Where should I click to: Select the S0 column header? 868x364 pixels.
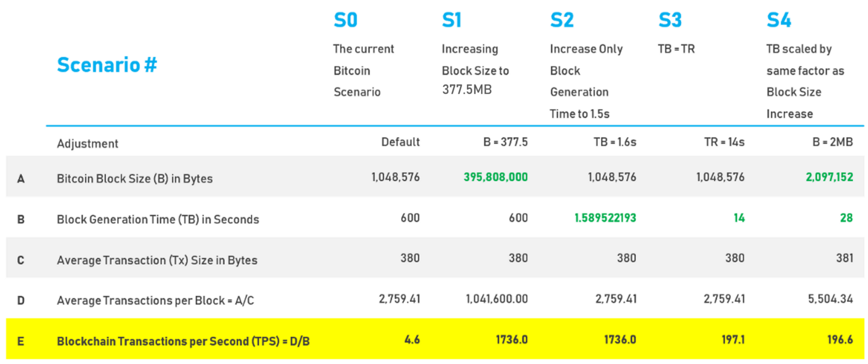(346, 21)
